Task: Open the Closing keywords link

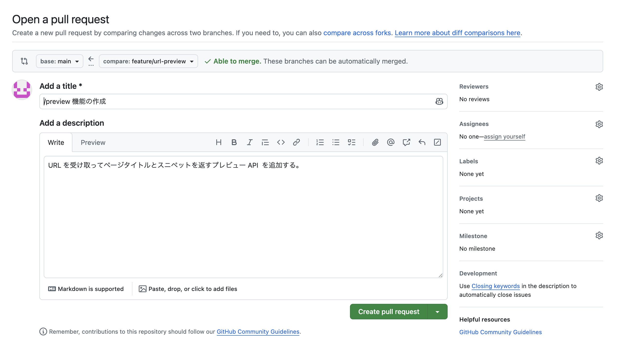Action: pyautogui.click(x=496, y=286)
